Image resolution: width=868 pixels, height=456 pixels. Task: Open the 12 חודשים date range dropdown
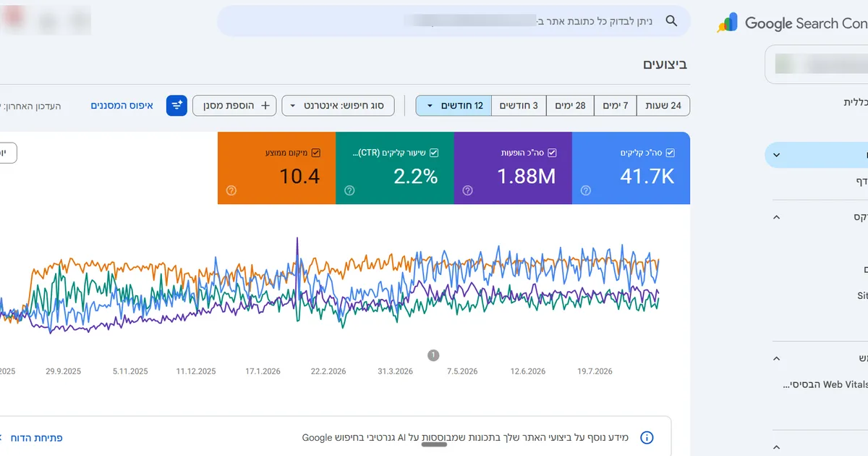point(454,106)
